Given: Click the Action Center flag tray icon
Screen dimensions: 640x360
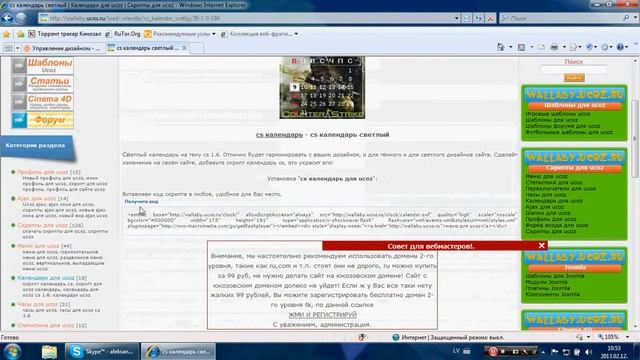Looking at the screenshot, I should pos(554,352).
